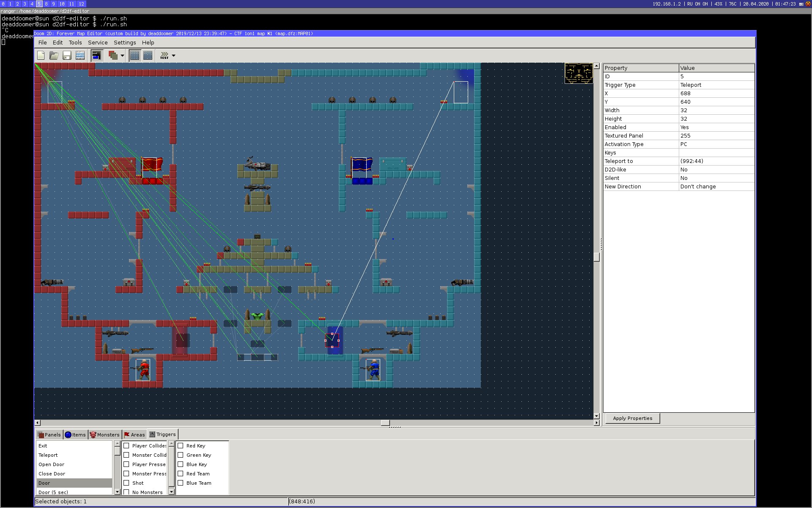The width and height of the screenshot is (812, 508).
Task: Open a map with the folder icon
Action: [54, 55]
